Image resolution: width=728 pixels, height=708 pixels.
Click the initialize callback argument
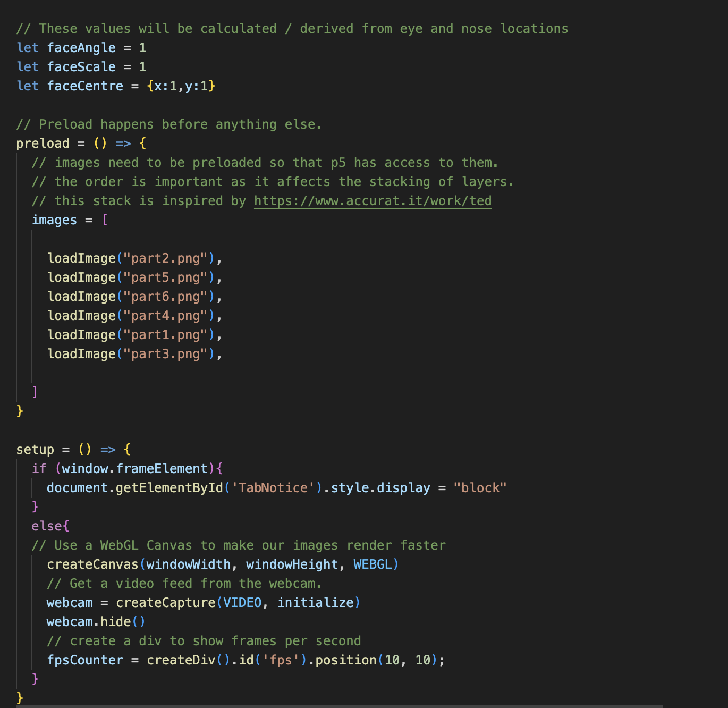coord(316,603)
